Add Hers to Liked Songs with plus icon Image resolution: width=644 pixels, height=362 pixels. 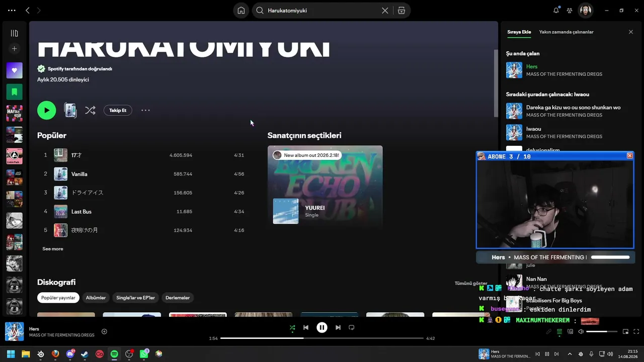(x=104, y=331)
